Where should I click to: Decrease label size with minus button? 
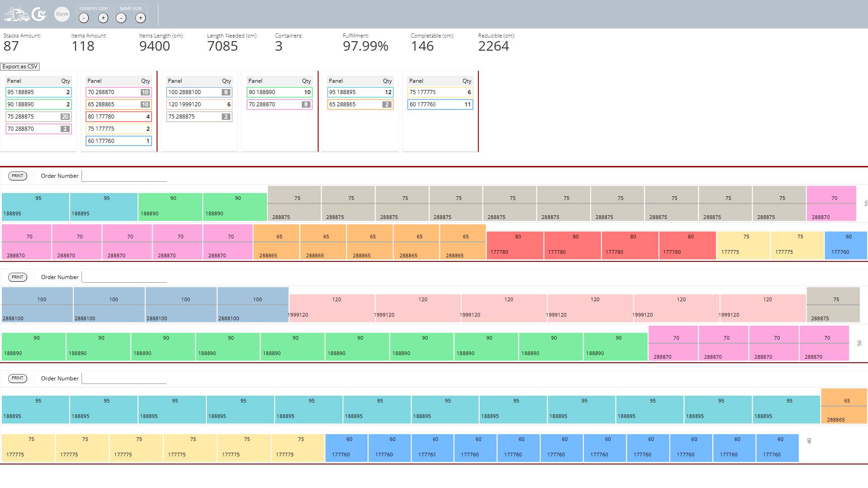pyautogui.click(x=121, y=18)
